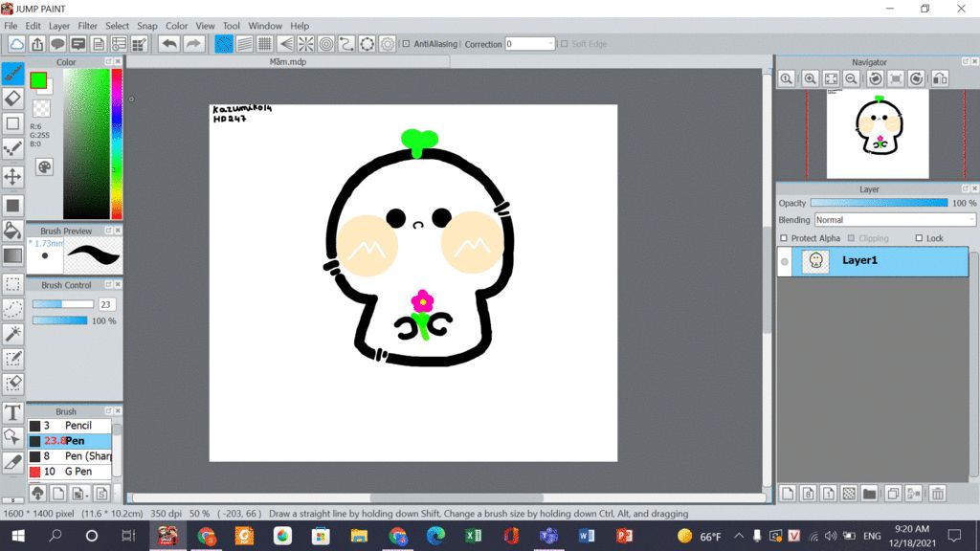Select the Move tool with four arrows
The height and width of the screenshot is (551, 980).
coord(12,177)
